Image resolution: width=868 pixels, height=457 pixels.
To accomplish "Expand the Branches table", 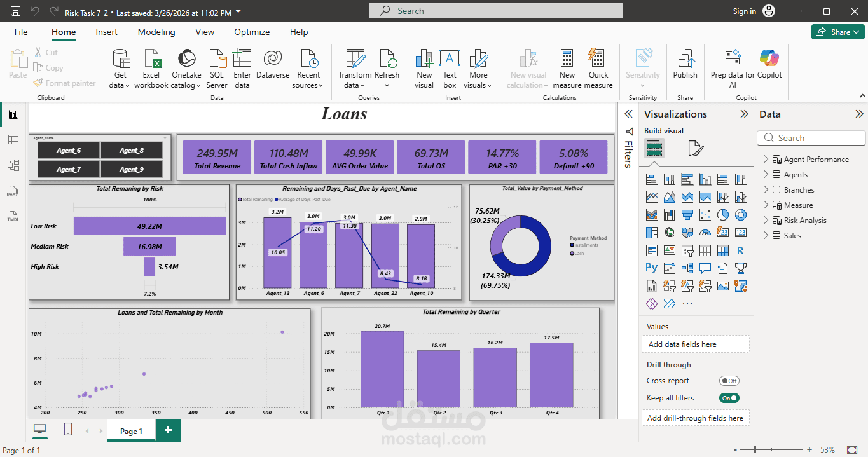I will pyautogui.click(x=766, y=190).
